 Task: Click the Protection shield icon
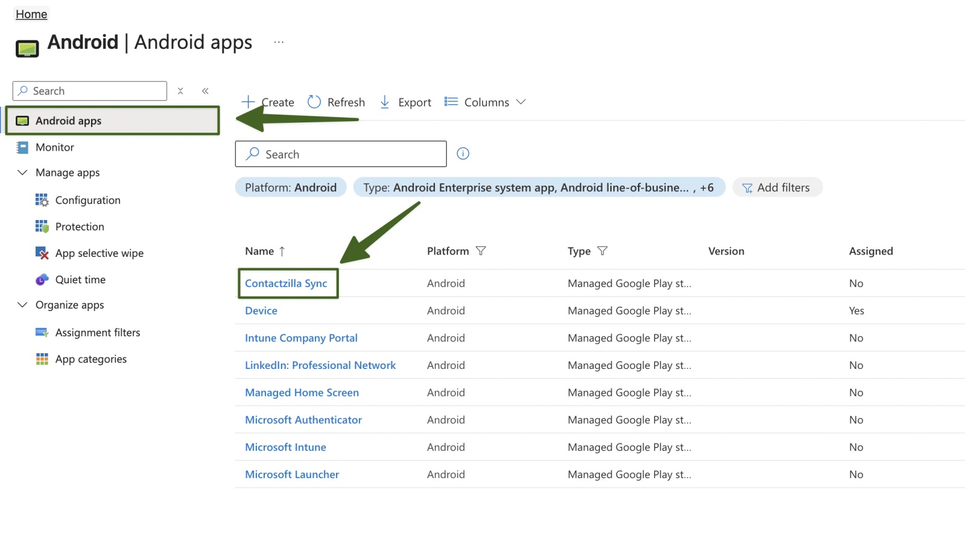(x=42, y=227)
